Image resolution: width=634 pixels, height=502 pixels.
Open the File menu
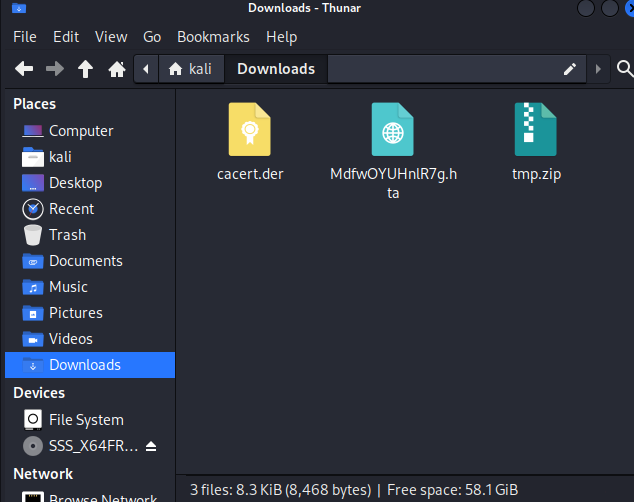tap(25, 37)
